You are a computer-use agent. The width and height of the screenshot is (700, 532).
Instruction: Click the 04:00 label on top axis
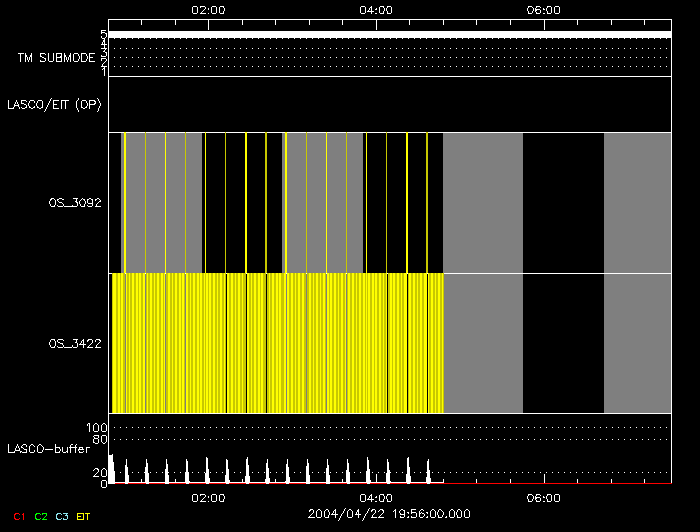pyautogui.click(x=375, y=10)
